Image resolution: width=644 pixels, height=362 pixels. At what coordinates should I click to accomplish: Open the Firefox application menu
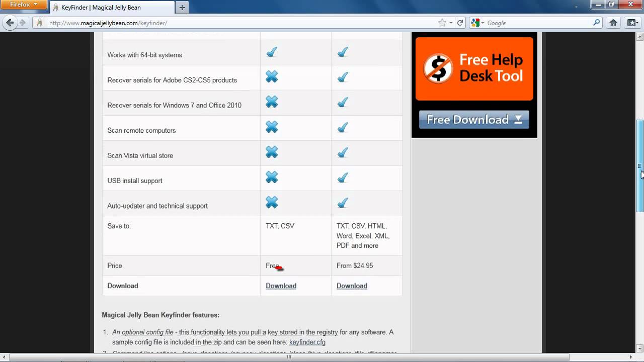(x=24, y=5)
